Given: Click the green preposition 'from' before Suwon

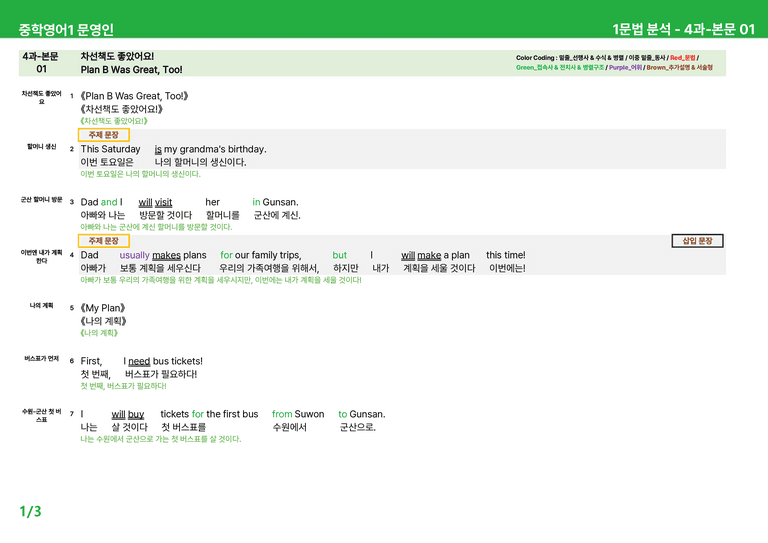Looking at the screenshot, I should tap(282, 414).
